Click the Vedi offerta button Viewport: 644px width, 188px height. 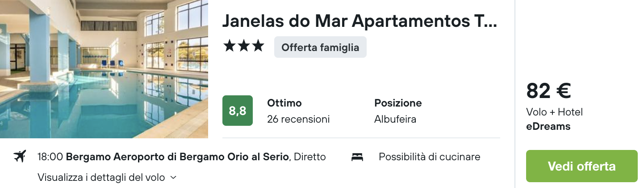pyautogui.click(x=582, y=166)
